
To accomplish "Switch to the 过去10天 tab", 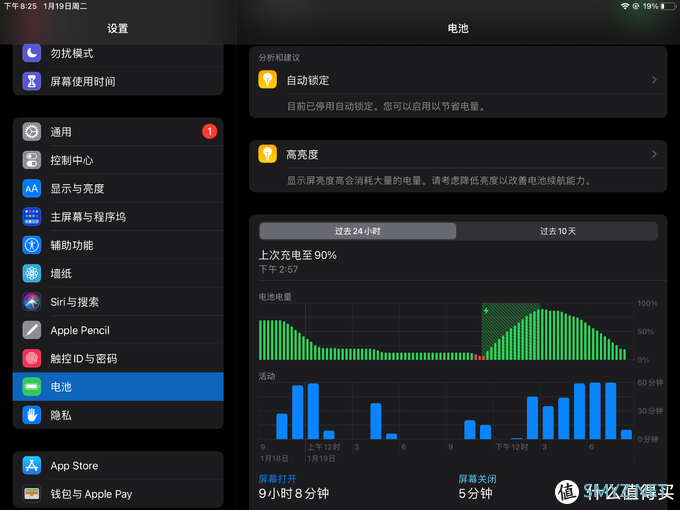I will pyautogui.click(x=558, y=231).
